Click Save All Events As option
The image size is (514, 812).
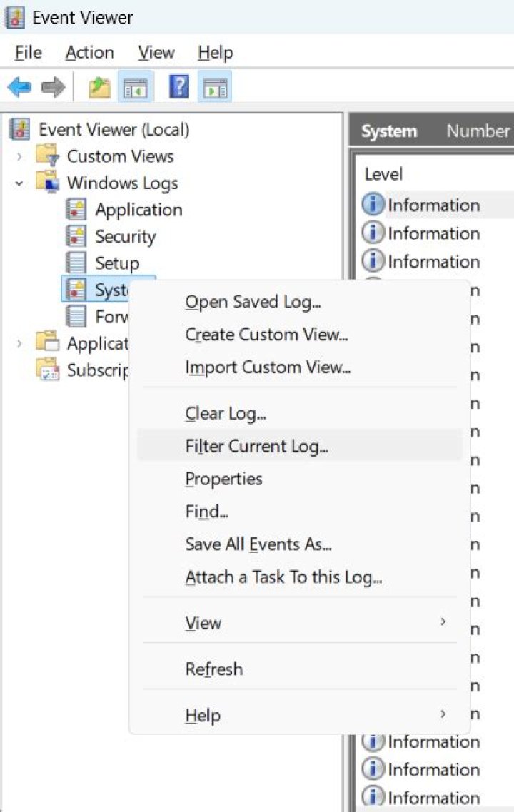click(258, 544)
